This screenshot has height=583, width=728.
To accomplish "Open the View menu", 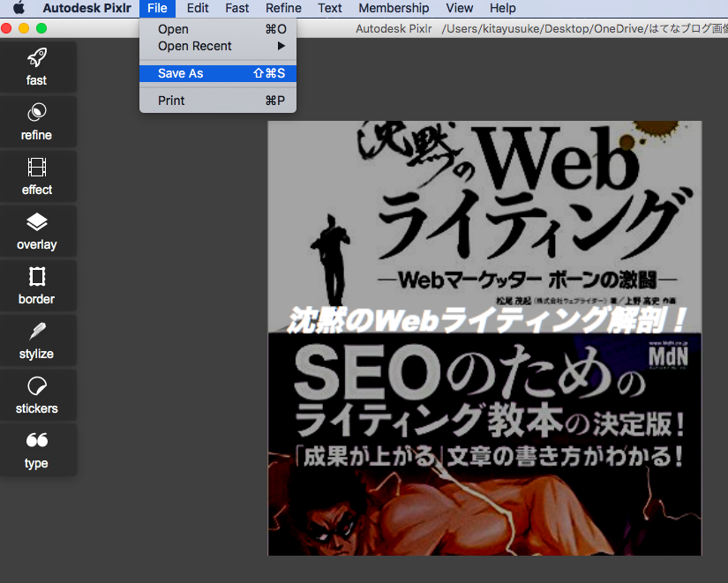I will point(459,8).
